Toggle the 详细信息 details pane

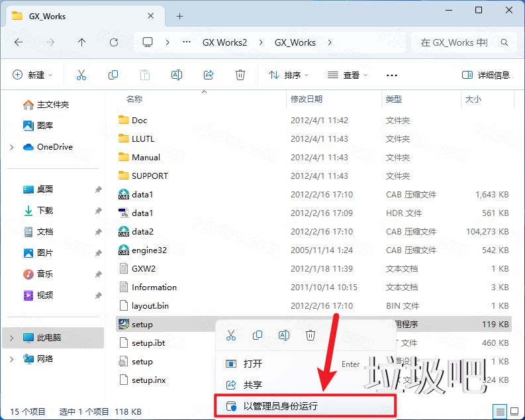click(485, 75)
